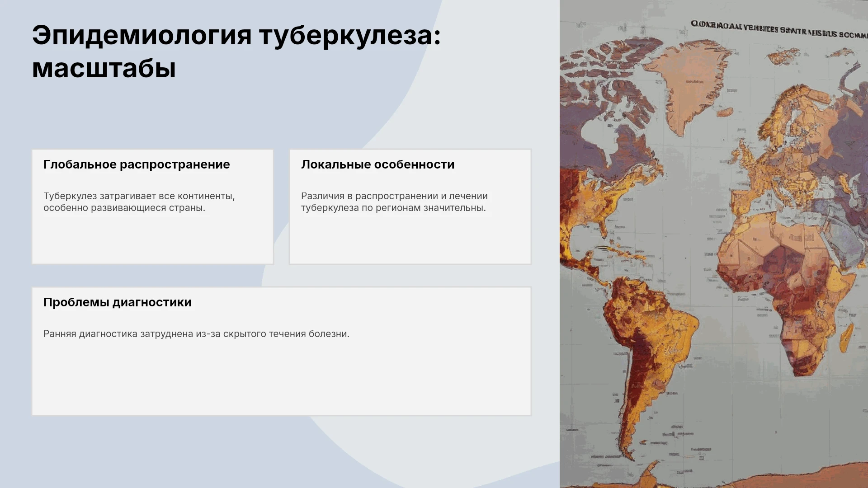Click the word 'масштабы' in title
Image resolution: width=868 pixels, height=488 pixels.
(x=104, y=68)
